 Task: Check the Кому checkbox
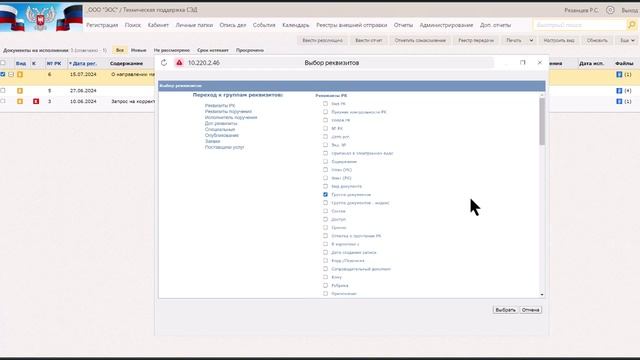[x=325, y=277]
